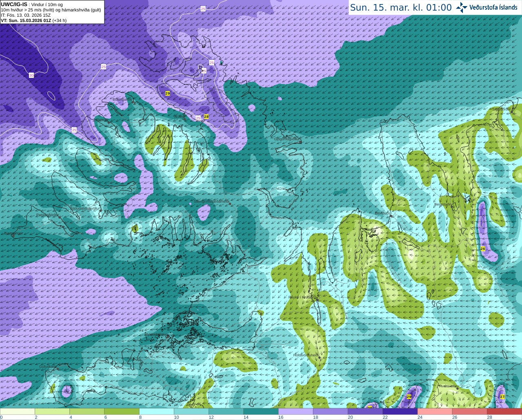Click the yellow 26 gust marker east of Bergstaðir
Image resolution: width=522 pixels, height=420 pixels.
coord(483,249)
